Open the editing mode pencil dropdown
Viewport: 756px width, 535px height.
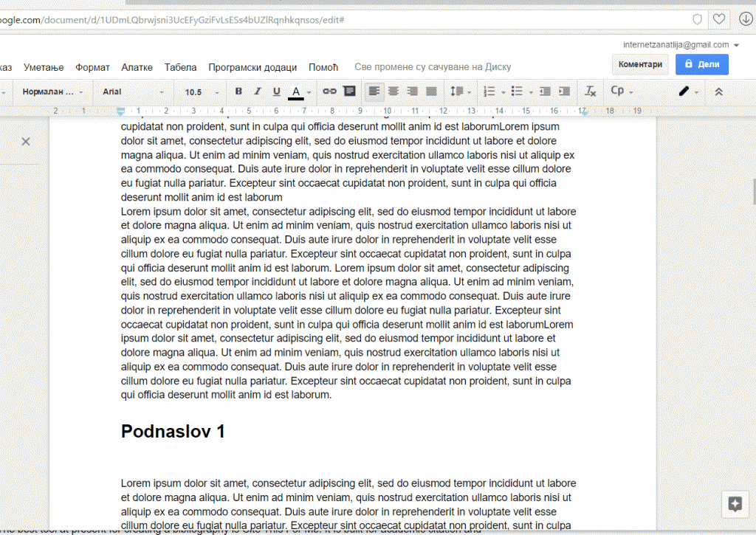pyautogui.click(x=689, y=91)
